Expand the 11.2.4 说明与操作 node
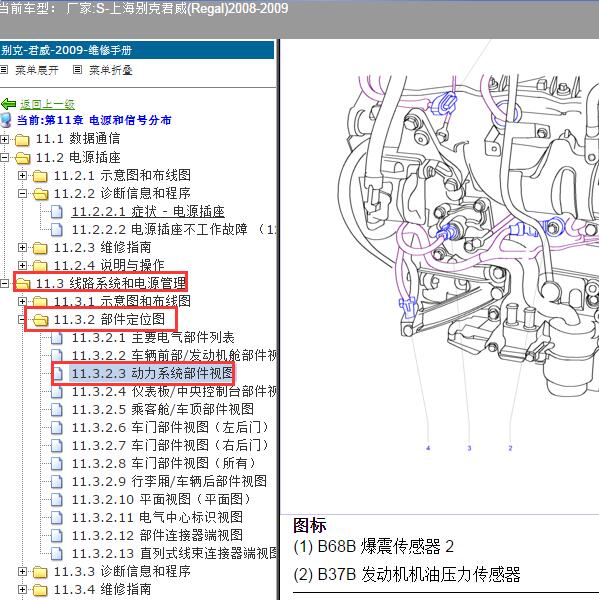 [x=23, y=265]
